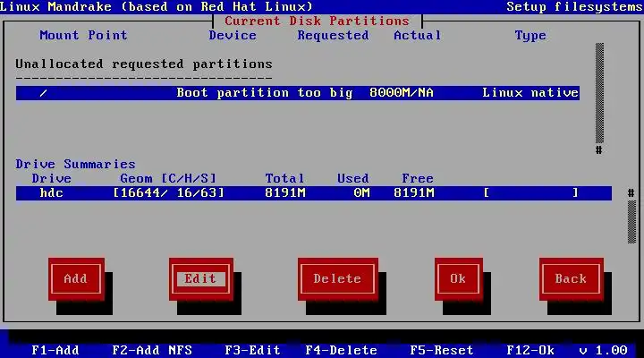
Task: Click the 'Current Disk Partitions' title
Action: coord(317,21)
